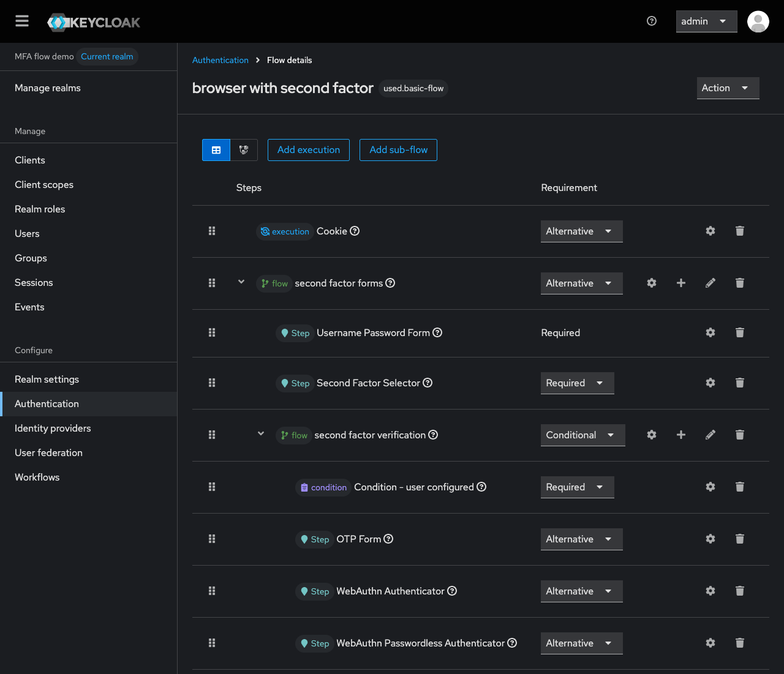784x674 pixels.
Task: Click the Keycloak logo
Action: pos(94,23)
